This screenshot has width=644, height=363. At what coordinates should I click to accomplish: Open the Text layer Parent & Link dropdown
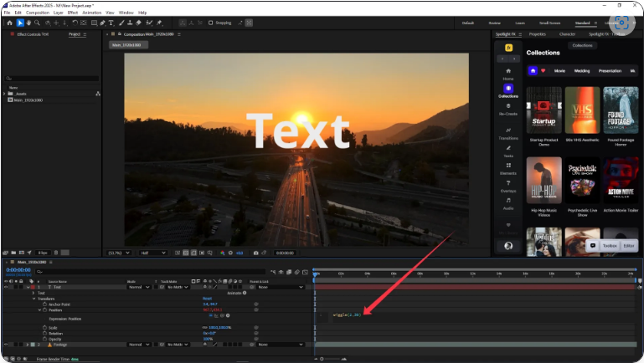coord(281,287)
